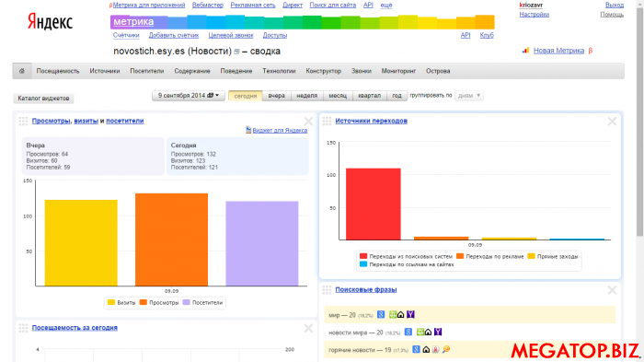Toggle Переходы по ссылкам на сайтах blue swatch

pos(363,264)
